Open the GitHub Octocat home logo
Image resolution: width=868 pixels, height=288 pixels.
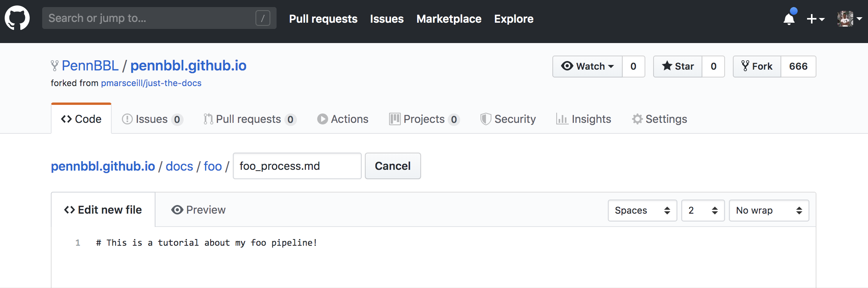(17, 18)
